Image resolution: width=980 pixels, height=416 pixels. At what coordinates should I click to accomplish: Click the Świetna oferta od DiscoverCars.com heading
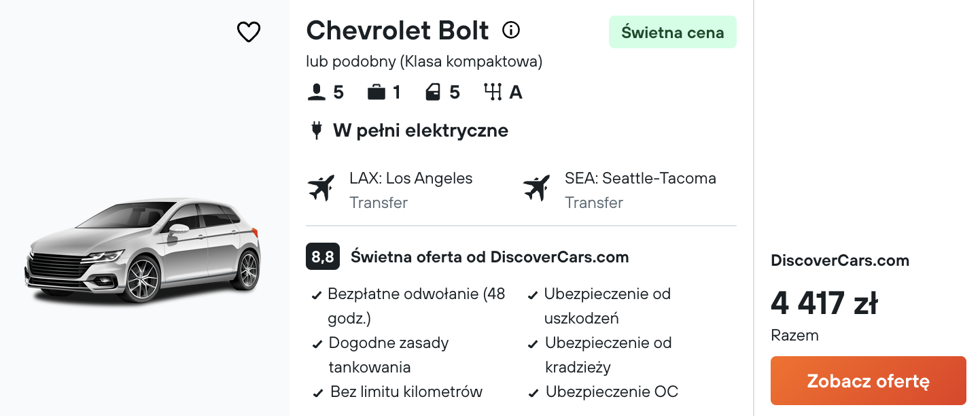(x=489, y=257)
